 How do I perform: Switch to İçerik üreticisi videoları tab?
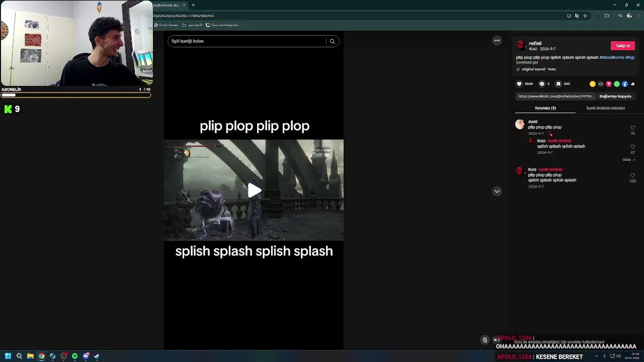605,108
